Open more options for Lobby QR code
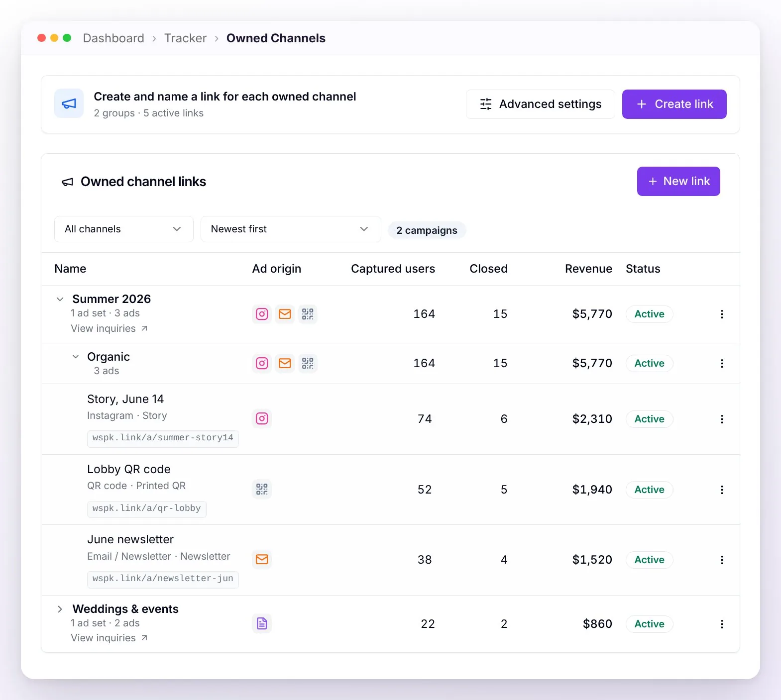This screenshot has width=781, height=700. pyautogui.click(x=722, y=490)
